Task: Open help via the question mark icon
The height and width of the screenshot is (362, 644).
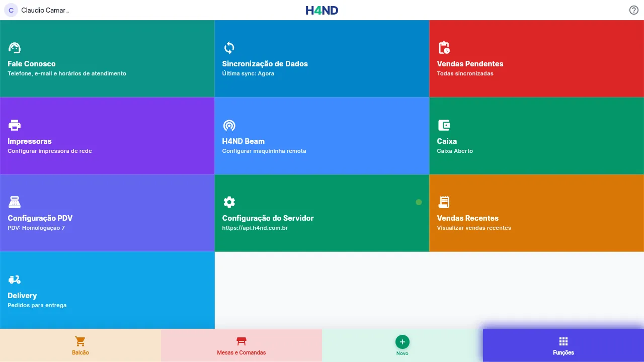Action: 634,10
